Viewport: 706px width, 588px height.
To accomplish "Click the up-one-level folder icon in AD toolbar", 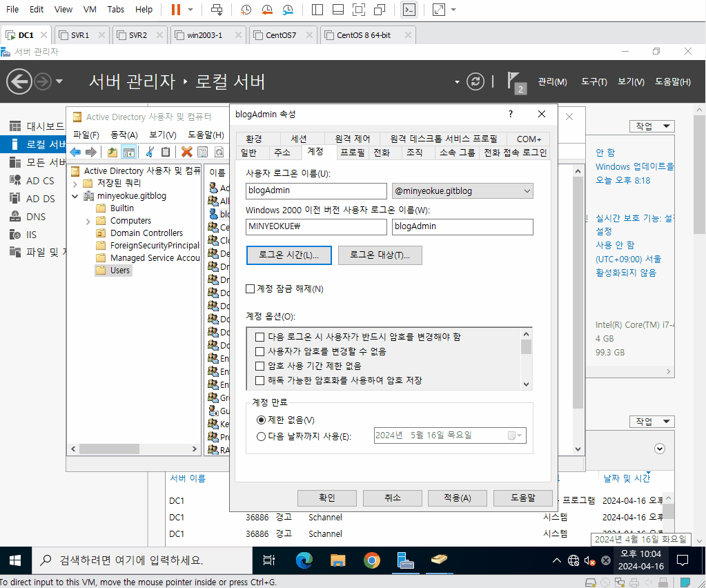I will click(x=112, y=153).
